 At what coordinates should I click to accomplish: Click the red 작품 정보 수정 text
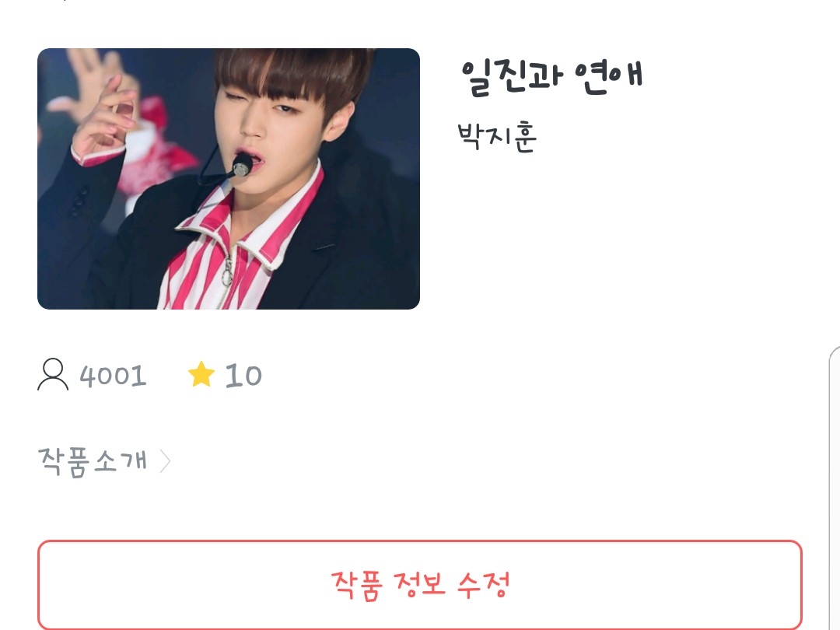click(420, 584)
